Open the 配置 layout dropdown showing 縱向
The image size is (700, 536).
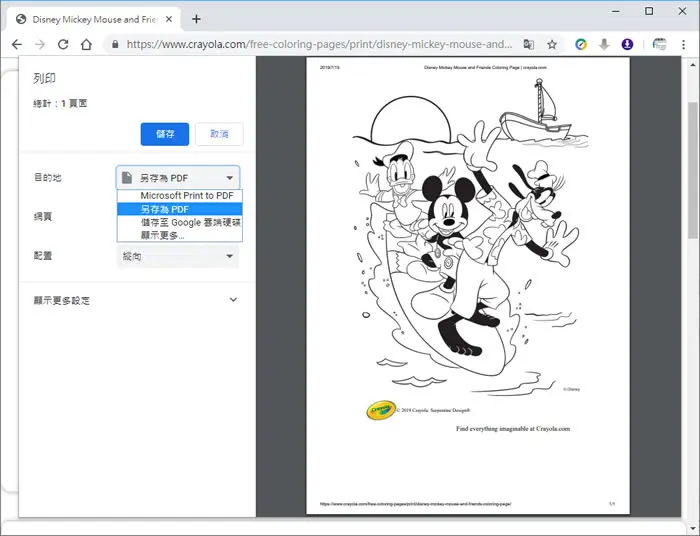tap(178, 256)
